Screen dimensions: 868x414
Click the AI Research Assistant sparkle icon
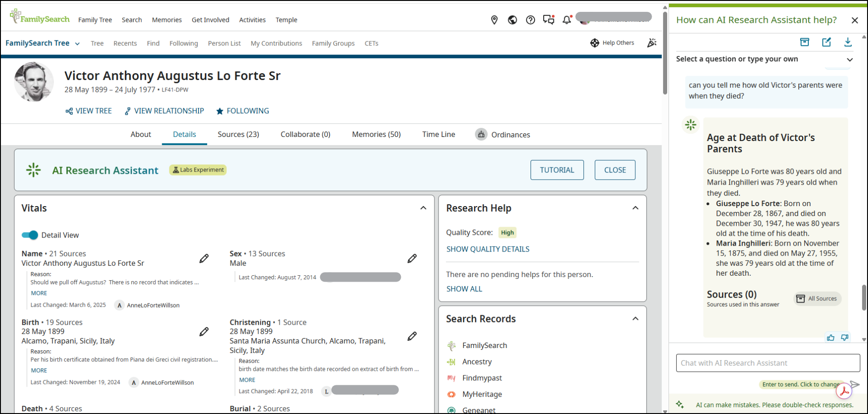point(33,170)
